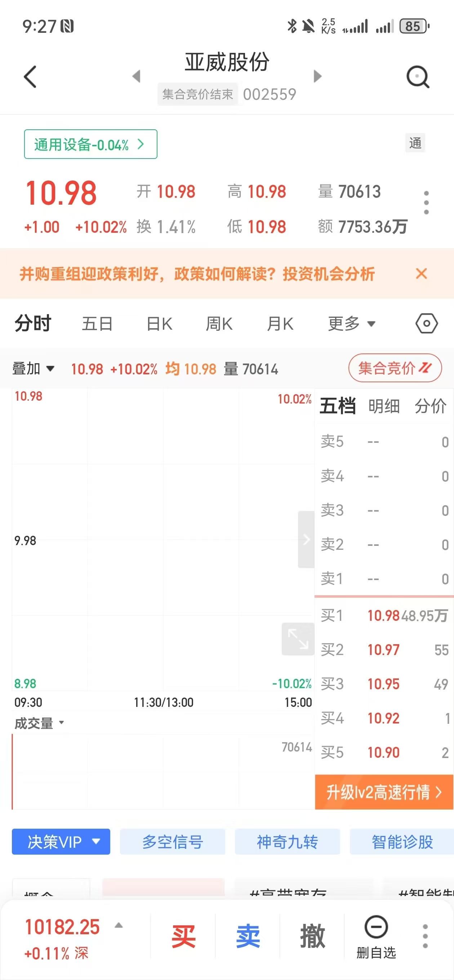Open the search magnifier icon
Image resolution: width=454 pixels, height=980 pixels.
(x=418, y=77)
